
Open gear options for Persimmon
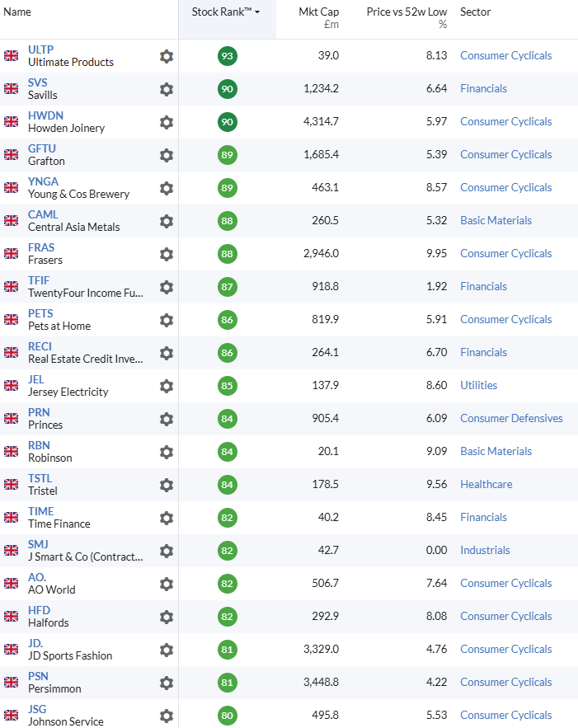click(167, 683)
